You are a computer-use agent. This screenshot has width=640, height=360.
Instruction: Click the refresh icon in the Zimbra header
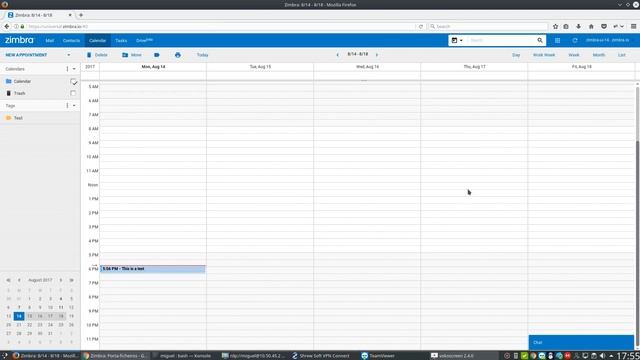[575, 40]
